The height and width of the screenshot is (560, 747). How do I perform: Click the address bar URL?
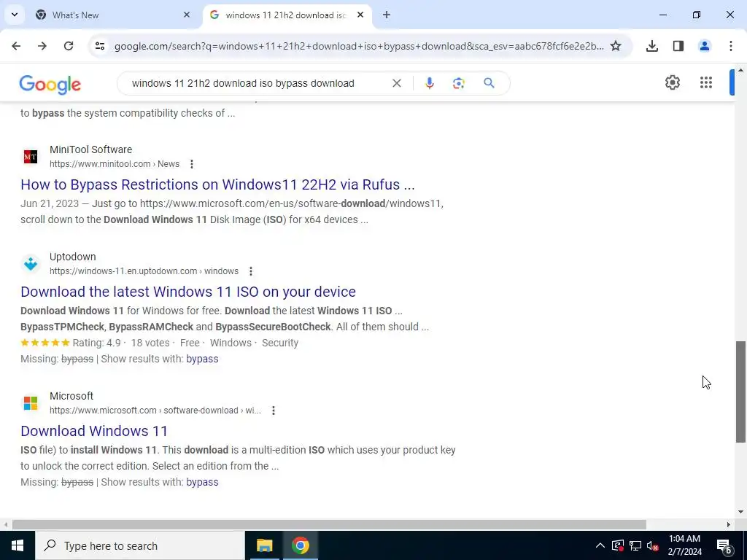click(359, 46)
